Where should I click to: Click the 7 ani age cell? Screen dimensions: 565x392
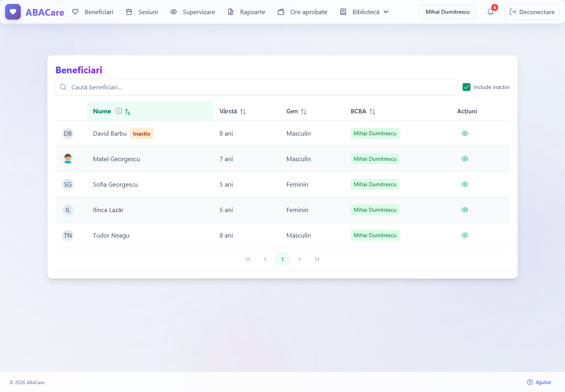click(226, 159)
